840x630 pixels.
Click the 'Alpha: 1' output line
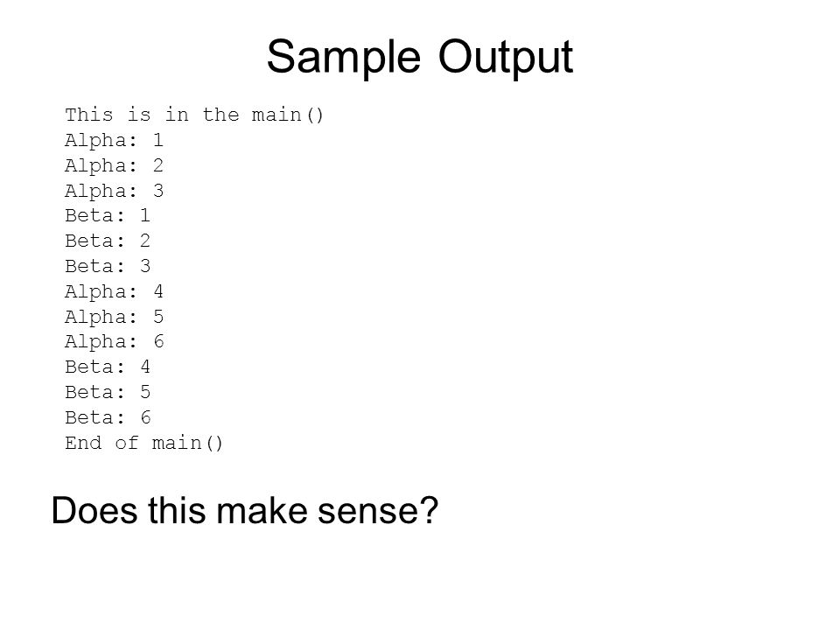tap(114, 140)
